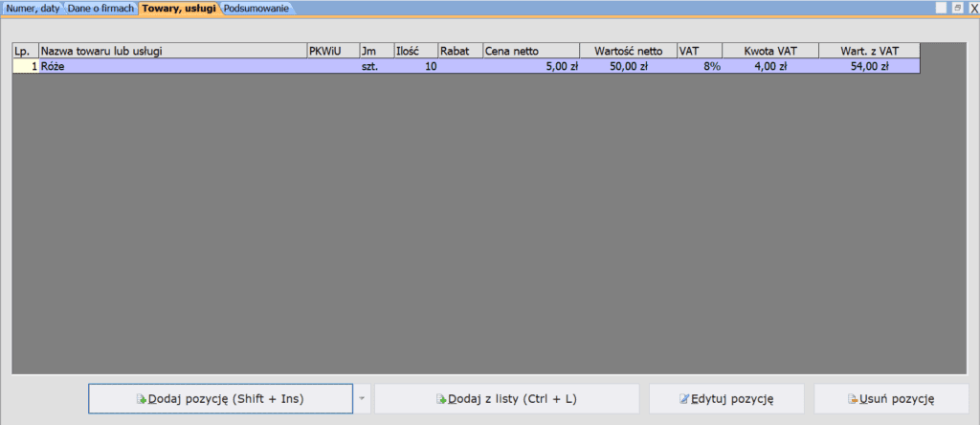This screenshot has height=425, width=980.
Task: Click the Rabat column header
Action: (460, 51)
